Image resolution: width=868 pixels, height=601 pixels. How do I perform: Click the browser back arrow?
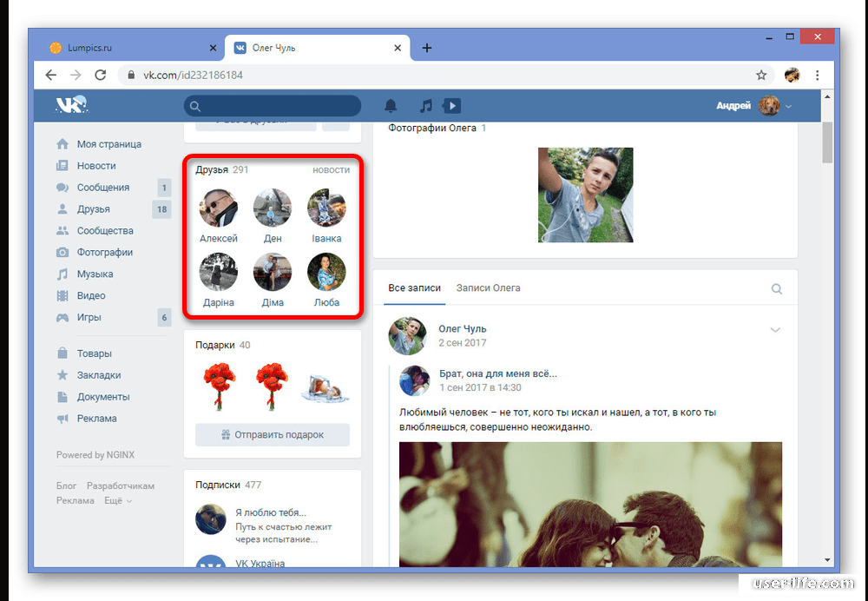(x=51, y=75)
